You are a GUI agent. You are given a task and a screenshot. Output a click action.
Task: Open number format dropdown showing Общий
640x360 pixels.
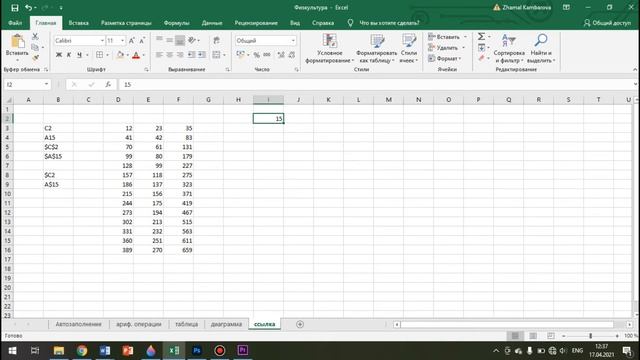pyautogui.click(x=293, y=40)
